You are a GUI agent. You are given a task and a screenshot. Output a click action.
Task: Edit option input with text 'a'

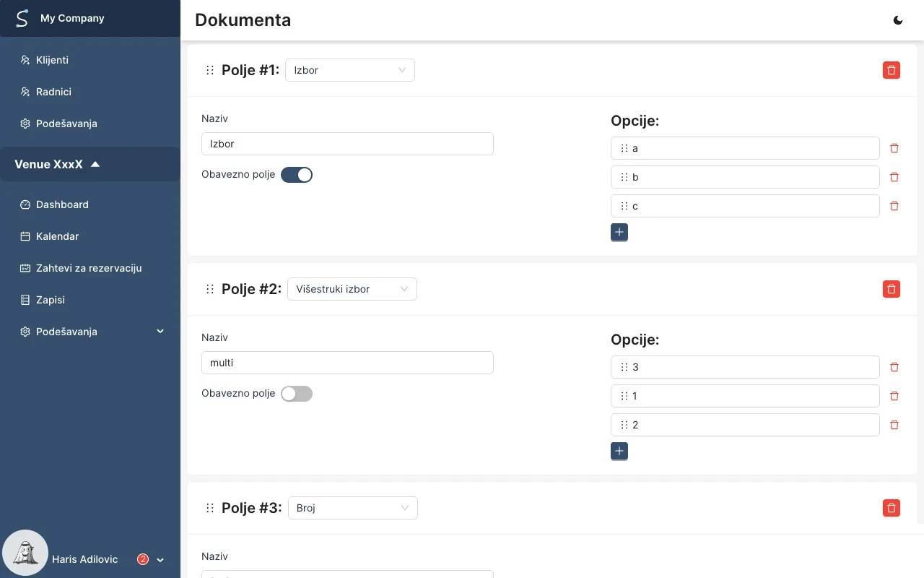745,148
